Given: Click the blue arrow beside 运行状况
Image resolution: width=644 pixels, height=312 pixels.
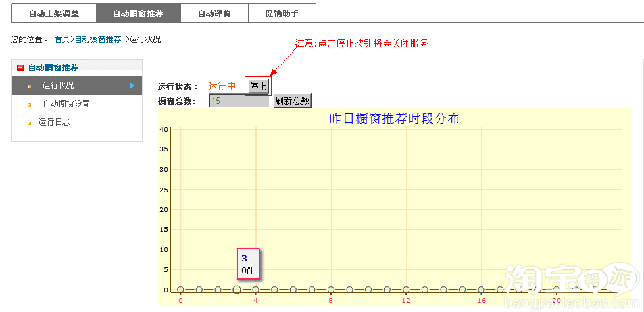Looking at the screenshot, I should tap(132, 86).
